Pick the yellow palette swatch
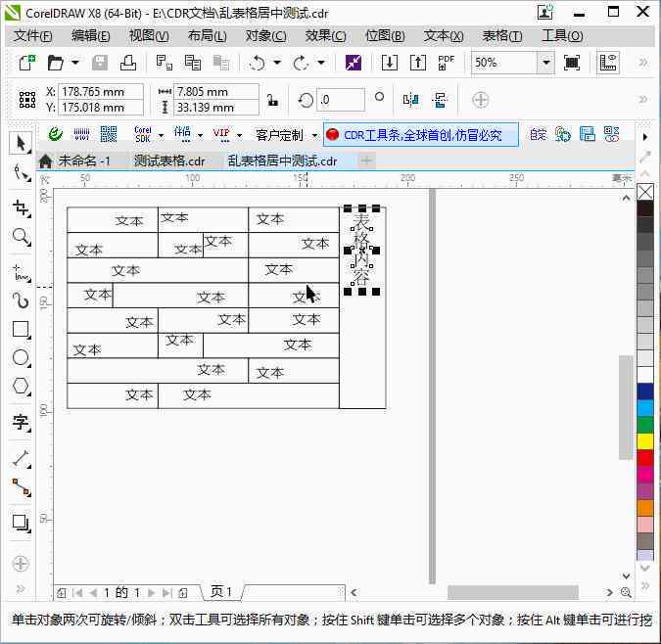The image size is (661, 644). 645,441
